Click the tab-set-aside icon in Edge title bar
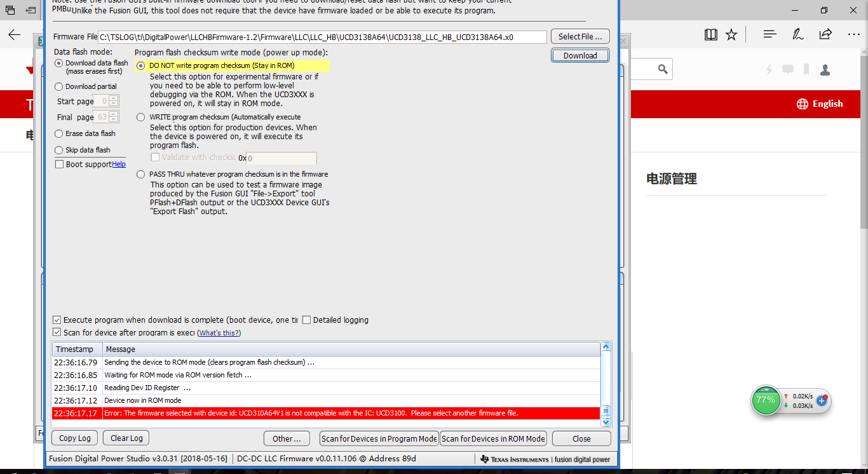 [31, 10]
